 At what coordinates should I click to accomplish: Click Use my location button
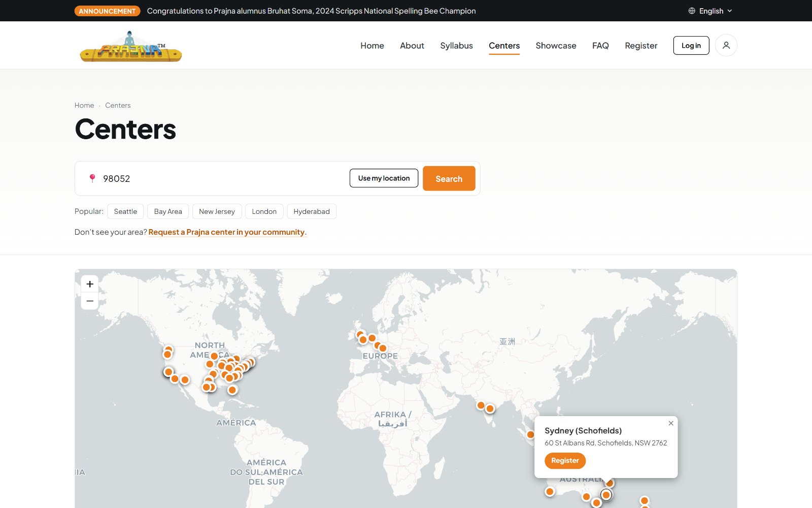coord(384,178)
